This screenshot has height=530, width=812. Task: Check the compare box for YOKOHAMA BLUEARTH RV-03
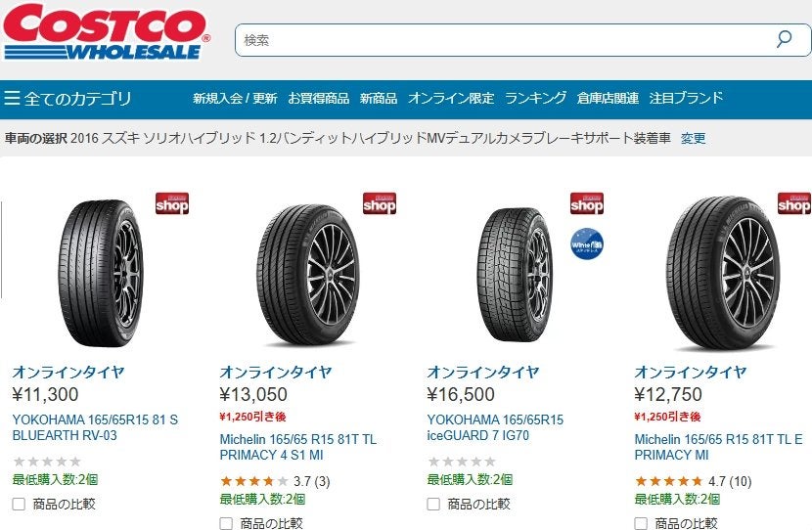pyautogui.click(x=19, y=504)
